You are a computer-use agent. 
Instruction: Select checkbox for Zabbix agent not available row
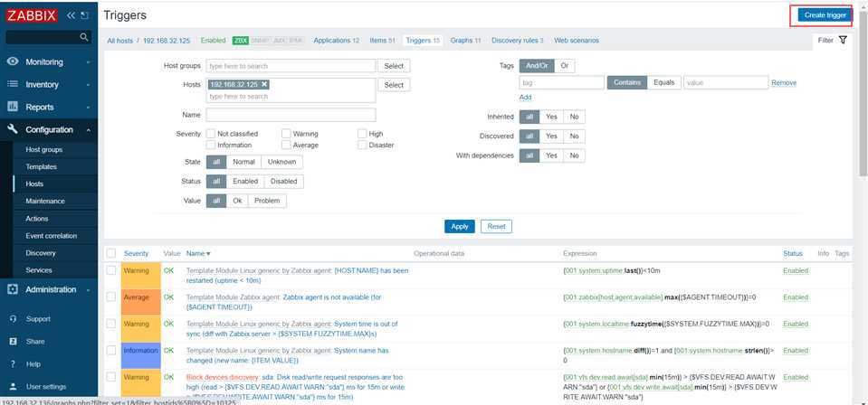111,297
